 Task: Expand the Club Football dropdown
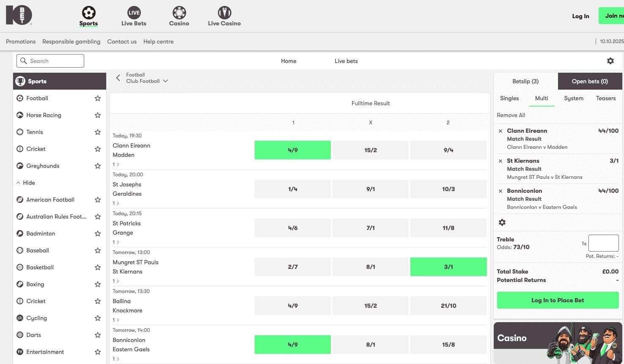point(165,81)
